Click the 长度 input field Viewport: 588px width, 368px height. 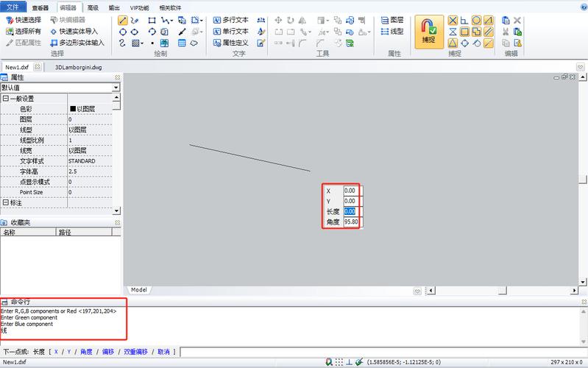tap(350, 211)
